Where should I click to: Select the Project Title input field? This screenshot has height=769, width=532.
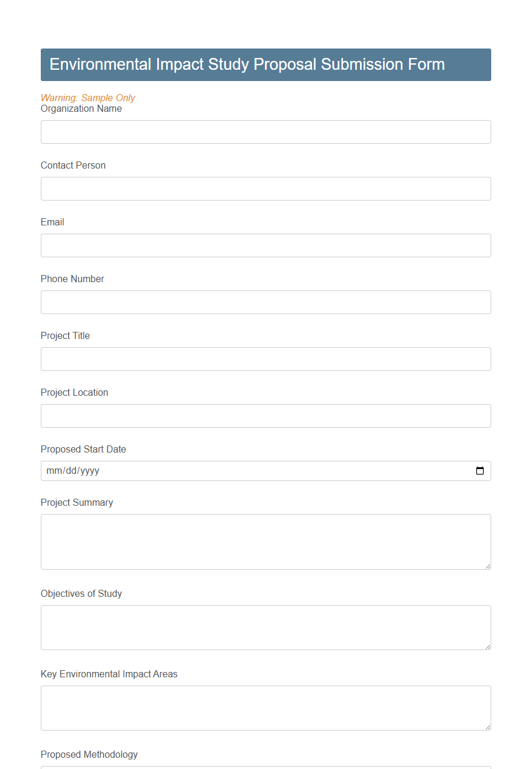click(x=236, y=358)
